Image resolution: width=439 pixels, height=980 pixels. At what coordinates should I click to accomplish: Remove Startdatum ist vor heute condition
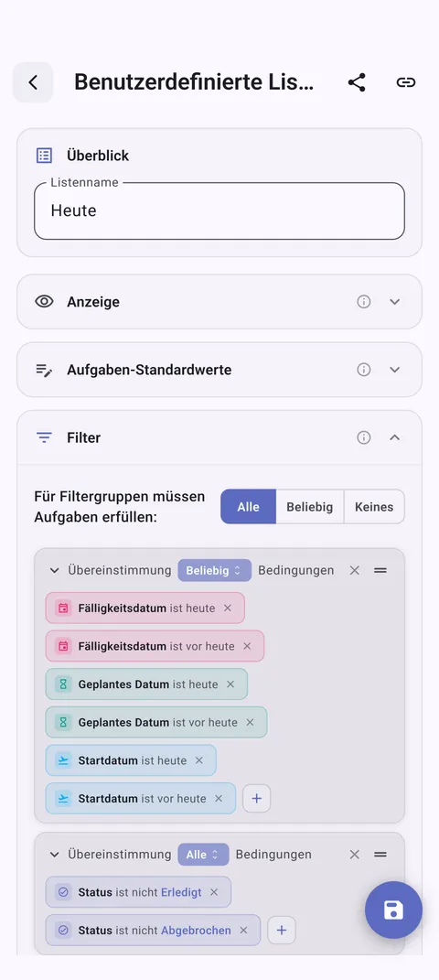point(219,799)
